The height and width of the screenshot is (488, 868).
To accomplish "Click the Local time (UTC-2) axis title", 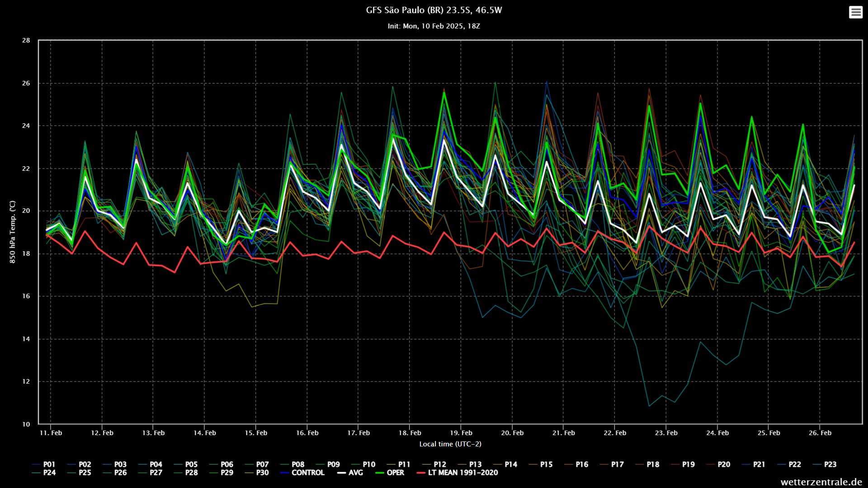I will (x=450, y=444).
